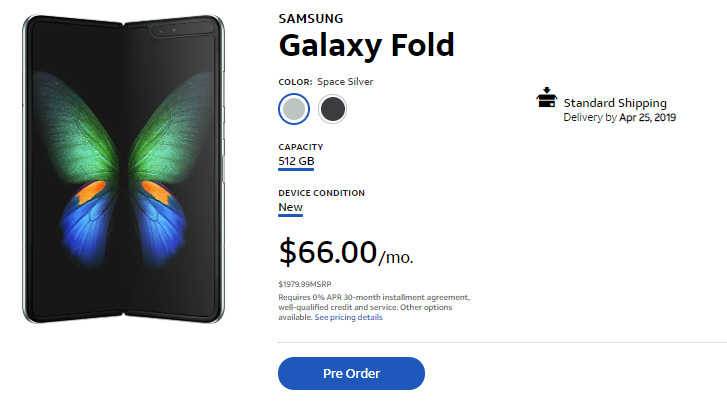Choose the dark gray color swatch
The width and height of the screenshot is (727, 402).
[333, 109]
